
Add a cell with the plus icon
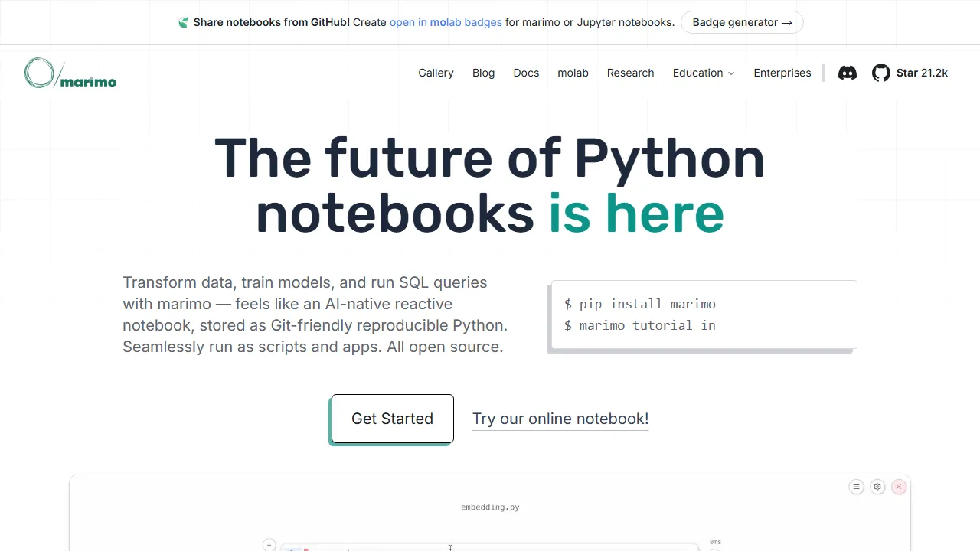click(269, 545)
